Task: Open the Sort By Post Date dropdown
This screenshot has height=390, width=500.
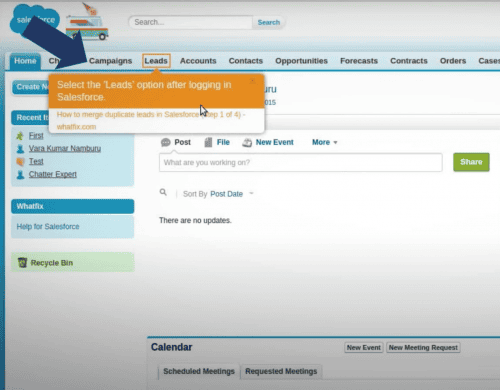Action: pos(232,194)
